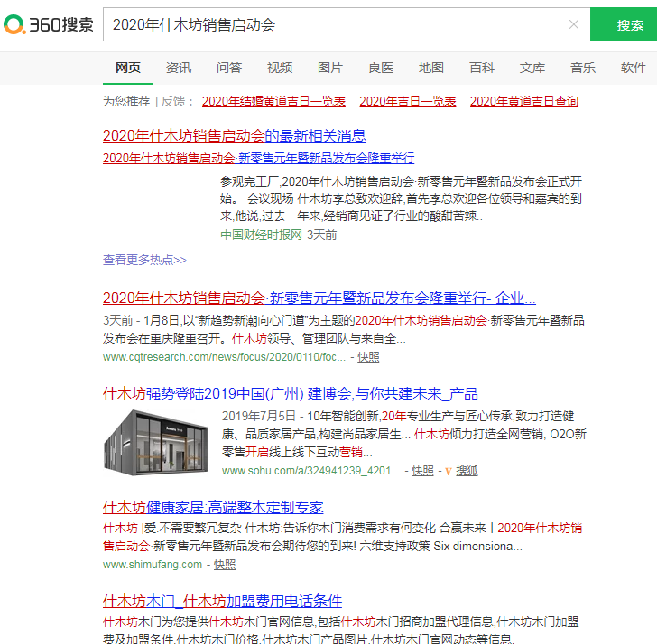
Task: Click the verified V icon beside 搜狐
Action: 448,470
